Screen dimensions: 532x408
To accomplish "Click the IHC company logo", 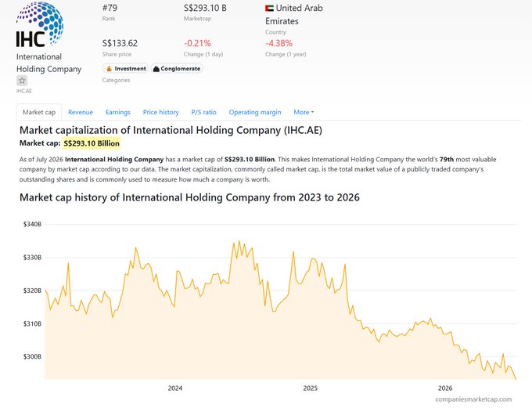I will 39,24.
